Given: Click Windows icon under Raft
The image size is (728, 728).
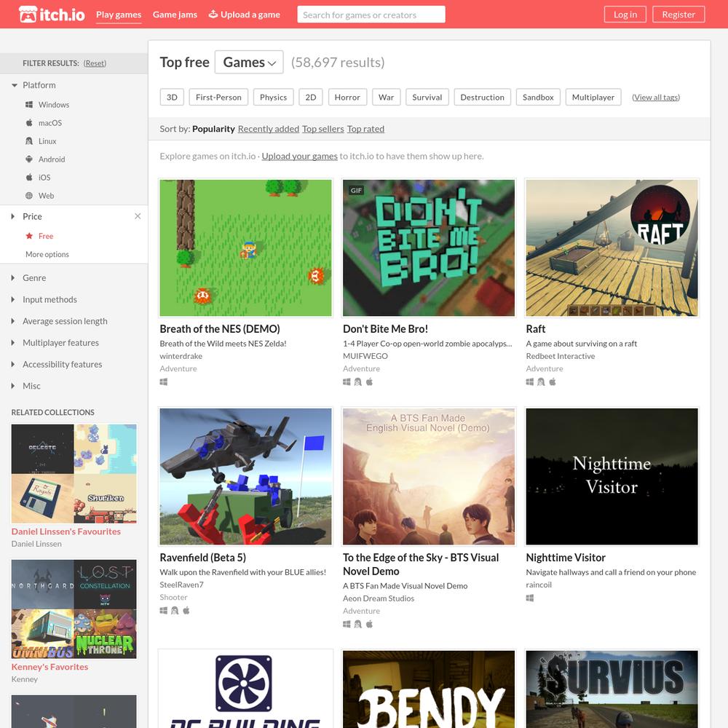Looking at the screenshot, I should [530, 381].
